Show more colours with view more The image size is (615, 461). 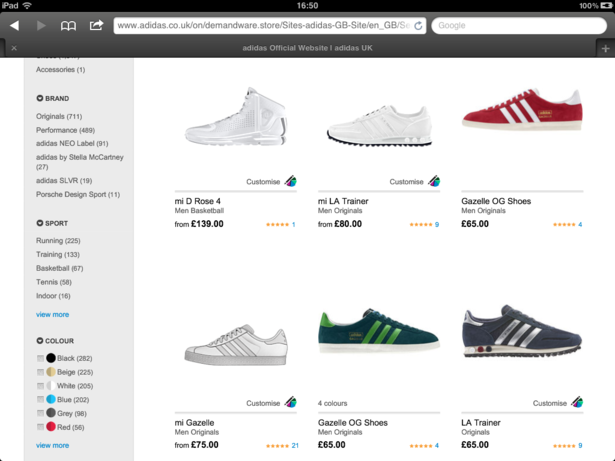coord(53,445)
